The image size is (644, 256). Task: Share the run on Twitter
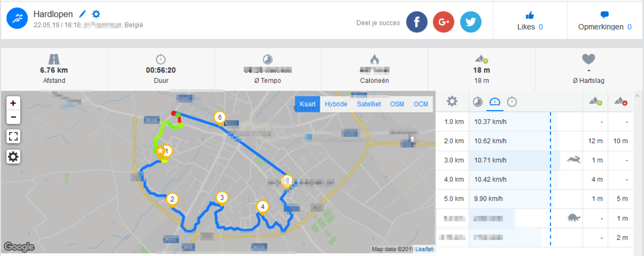[x=471, y=22]
